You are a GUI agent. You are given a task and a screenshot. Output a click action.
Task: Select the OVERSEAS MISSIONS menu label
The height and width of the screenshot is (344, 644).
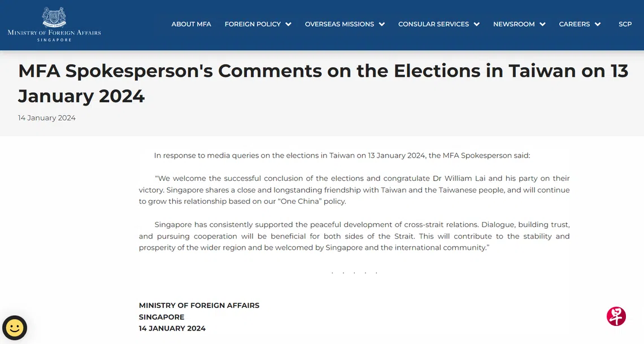[340, 24]
